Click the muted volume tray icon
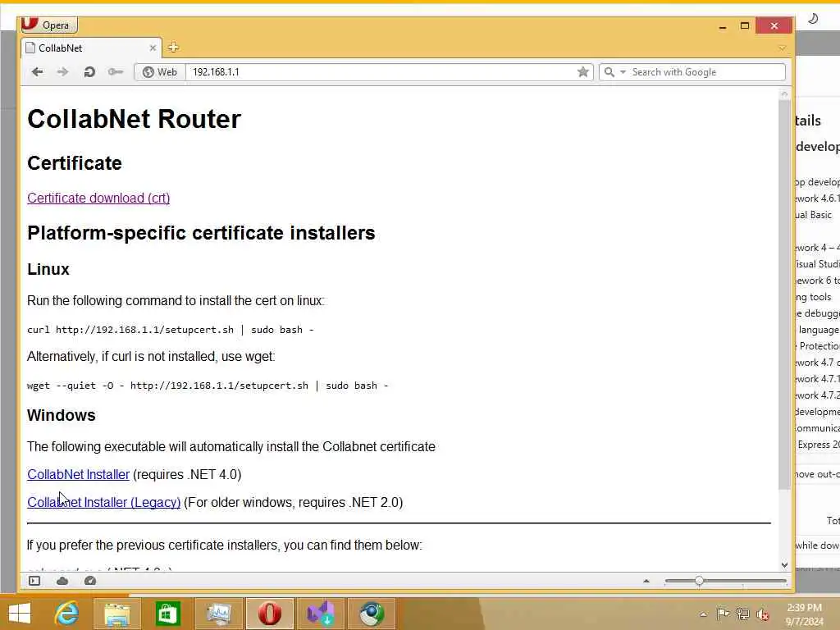 pos(762,614)
